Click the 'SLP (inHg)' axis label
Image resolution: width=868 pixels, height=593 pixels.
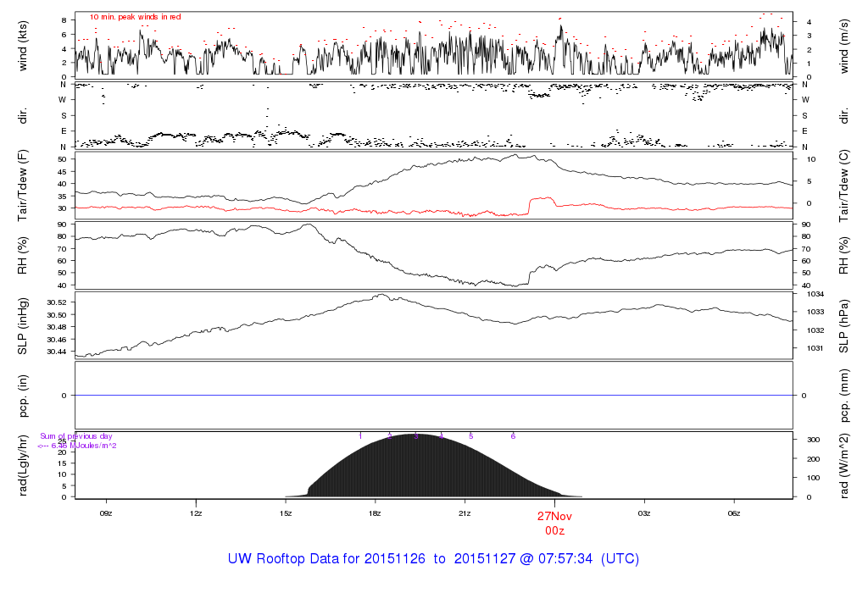coord(23,326)
